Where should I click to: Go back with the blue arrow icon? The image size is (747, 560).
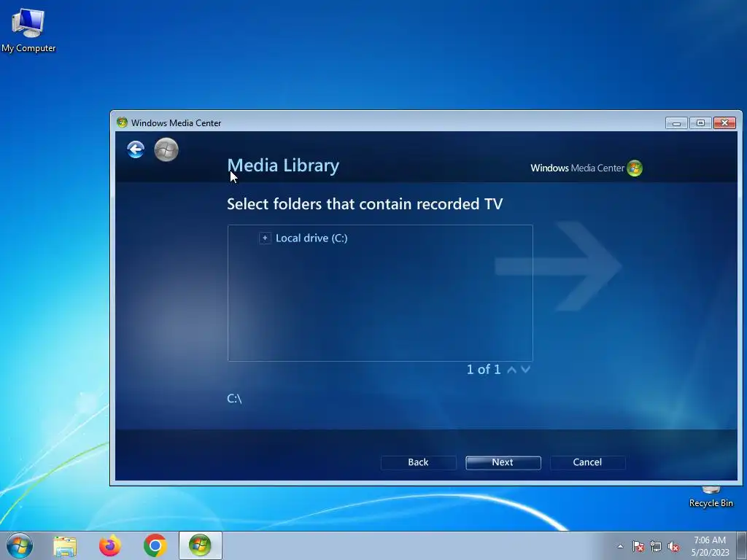(136, 149)
